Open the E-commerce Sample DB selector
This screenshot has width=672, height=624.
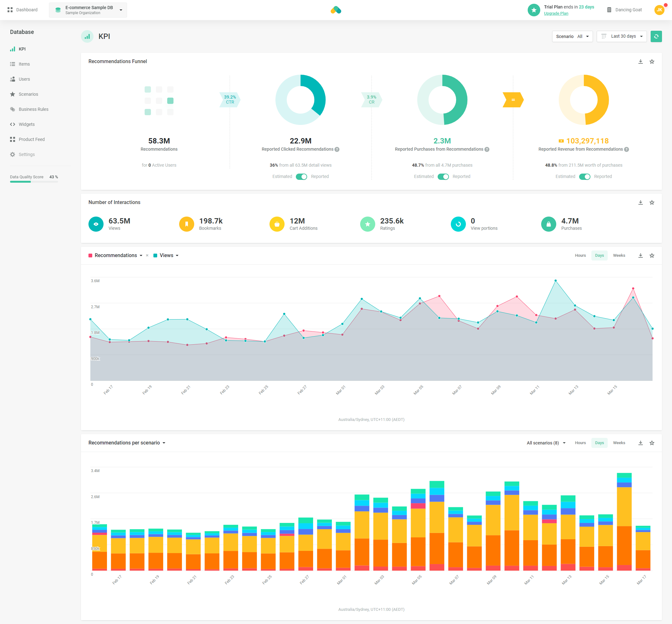pyautogui.click(x=88, y=10)
